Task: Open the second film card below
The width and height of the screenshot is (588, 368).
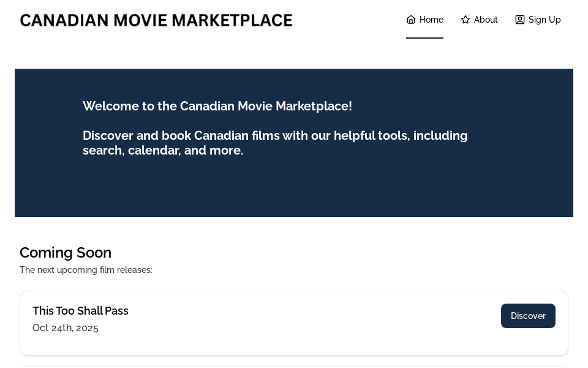Action: [294, 367]
